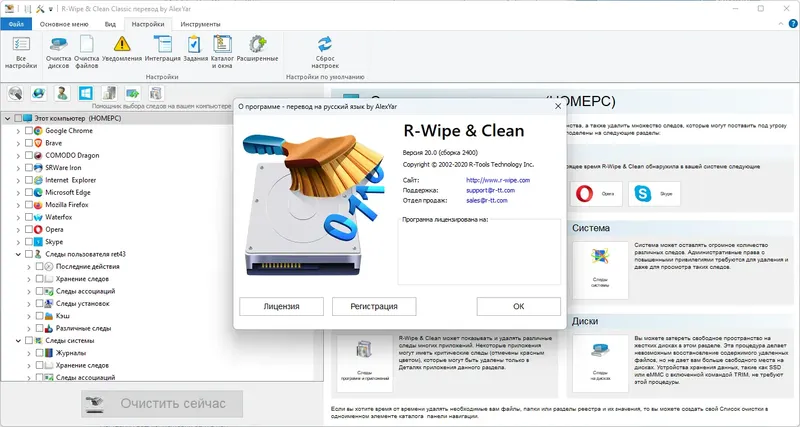Click the green arrow helper toolbar icon

[133, 93]
